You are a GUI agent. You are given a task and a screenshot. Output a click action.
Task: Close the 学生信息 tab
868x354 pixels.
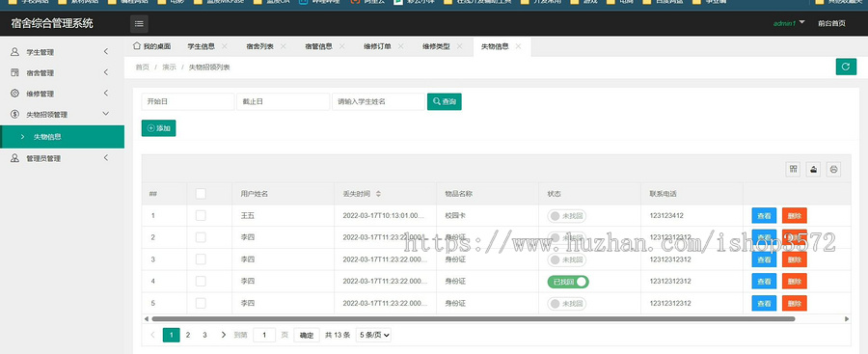click(x=224, y=46)
